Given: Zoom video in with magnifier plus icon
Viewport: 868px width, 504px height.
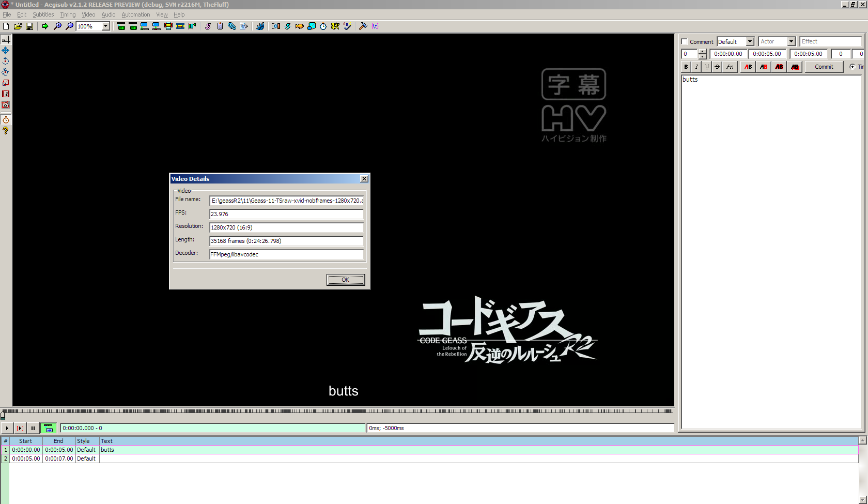Looking at the screenshot, I should (x=57, y=26).
